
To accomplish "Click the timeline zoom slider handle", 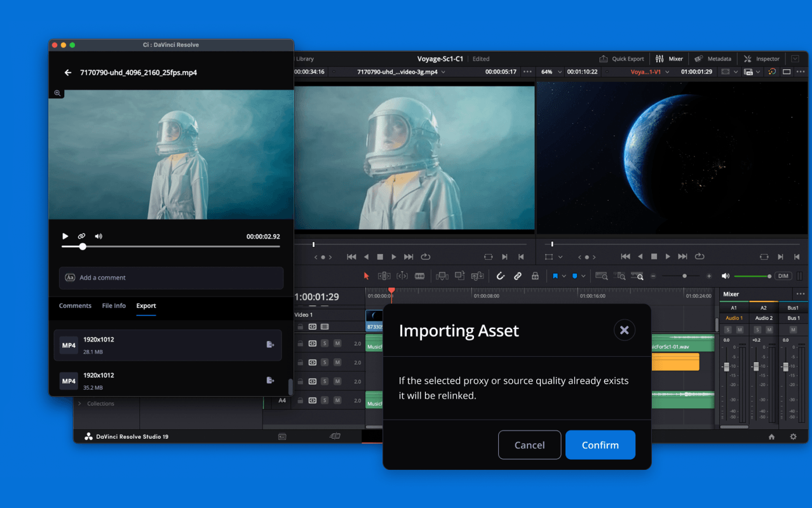I will [684, 276].
